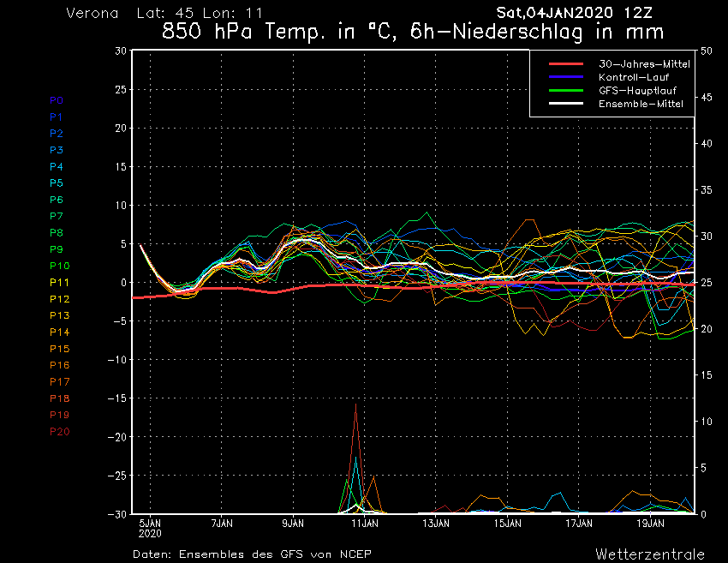Click the P5 label in the member list

coord(57,183)
